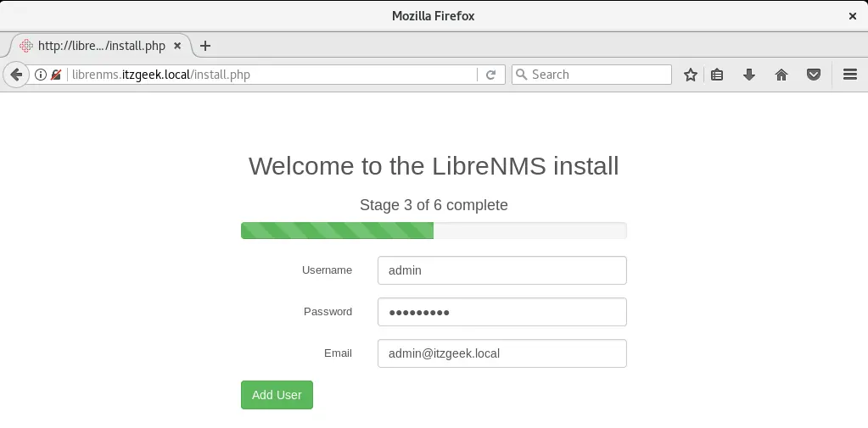Bookmark this page with the star
Screen dimensions: 868x428
pos(691,75)
